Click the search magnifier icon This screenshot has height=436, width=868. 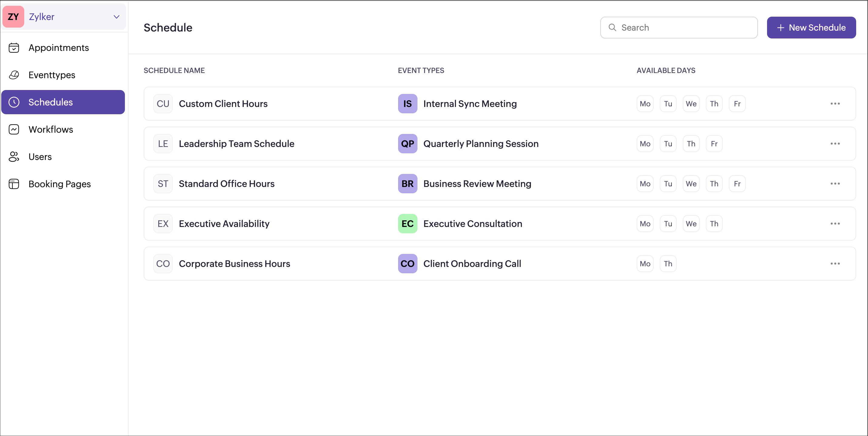click(612, 28)
